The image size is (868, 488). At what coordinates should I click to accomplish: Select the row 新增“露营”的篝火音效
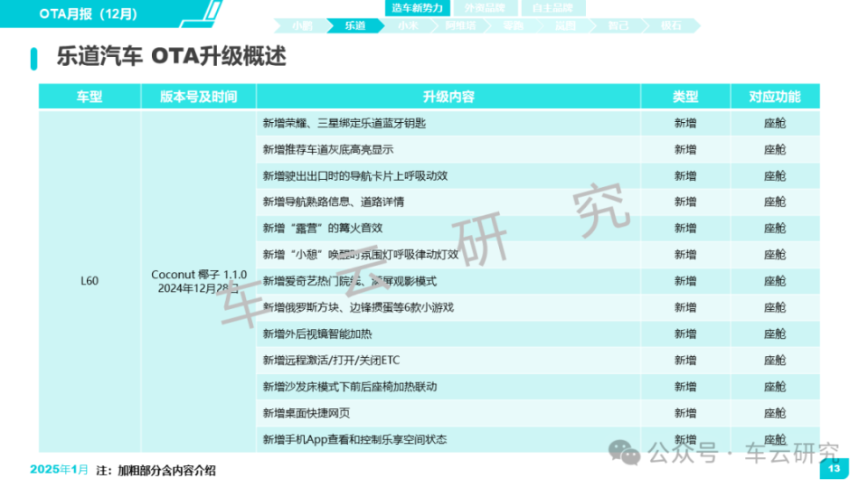point(448,228)
